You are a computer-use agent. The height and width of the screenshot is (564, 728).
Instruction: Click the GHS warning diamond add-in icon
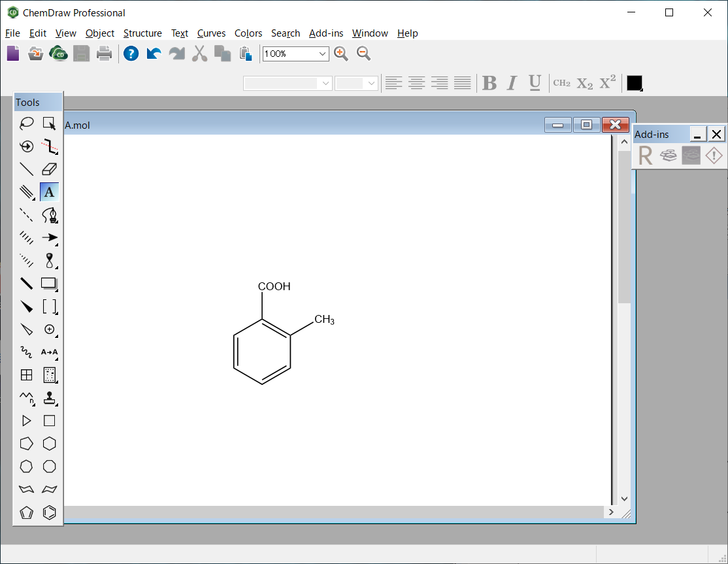[713, 155]
